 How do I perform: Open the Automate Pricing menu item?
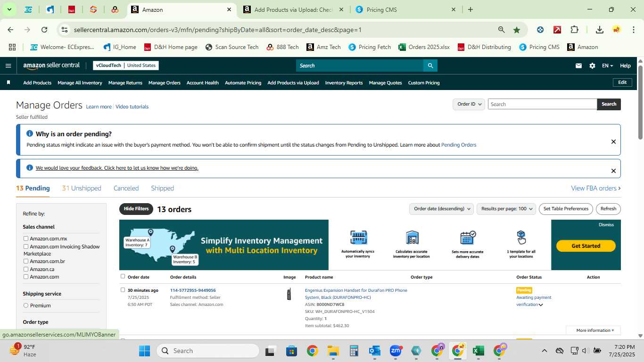point(243,82)
